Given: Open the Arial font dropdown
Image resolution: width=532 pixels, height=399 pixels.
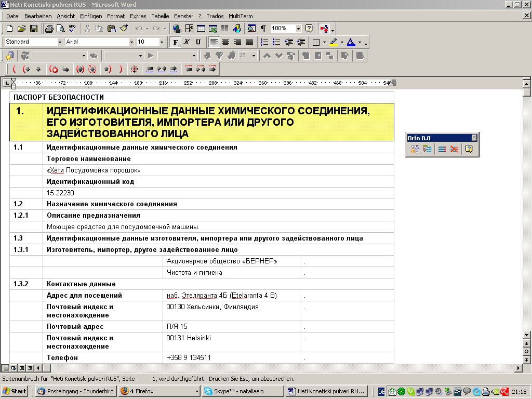Looking at the screenshot, I should pos(131,42).
